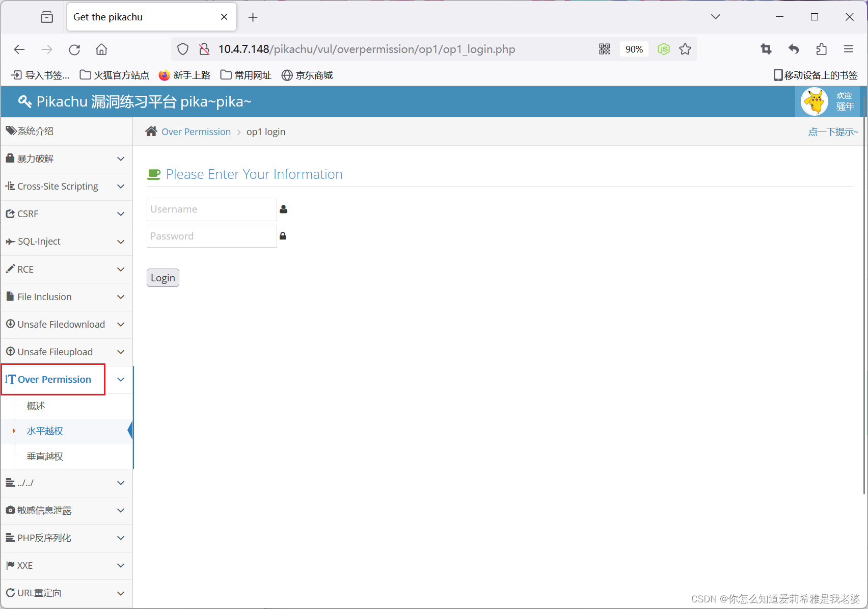The height and width of the screenshot is (609, 868).
Task: Click the address bar URL
Action: (367, 49)
